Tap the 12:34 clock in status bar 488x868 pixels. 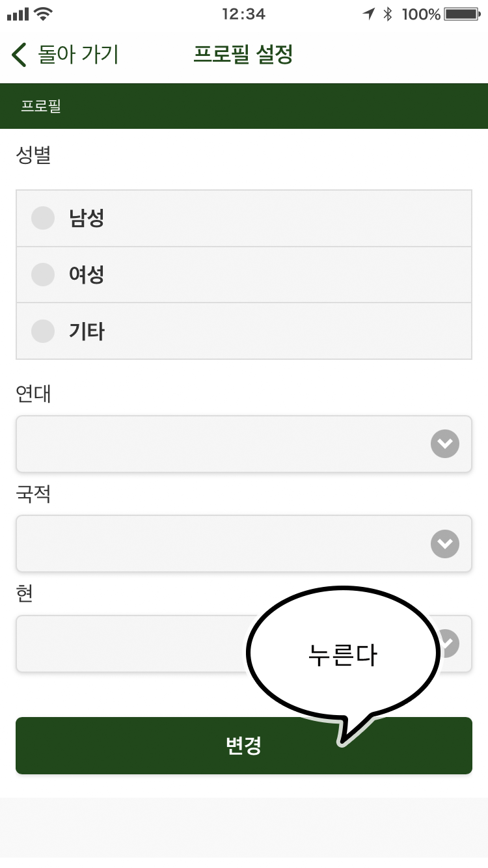click(x=243, y=14)
